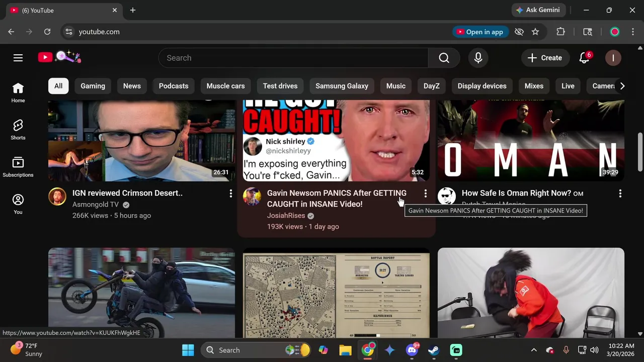Select the Samsung Galaxy chip
The image size is (644, 362).
pyautogui.click(x=342, y=86)
